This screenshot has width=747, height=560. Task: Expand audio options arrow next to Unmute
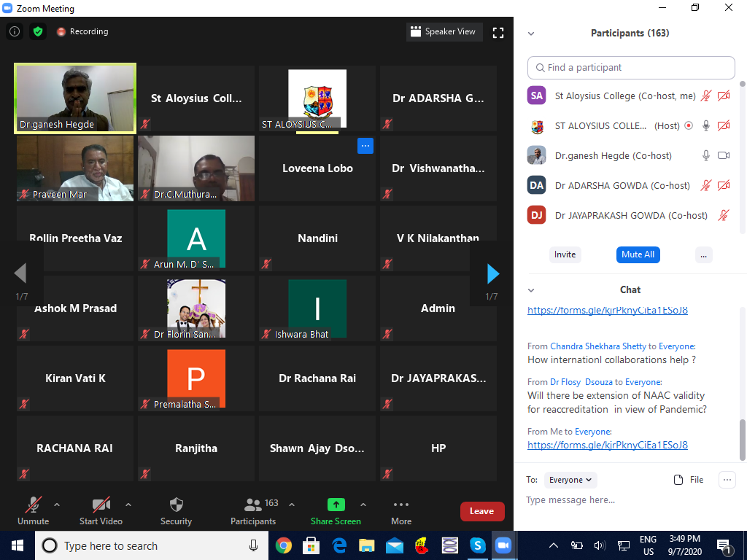[x=57, y=505]
